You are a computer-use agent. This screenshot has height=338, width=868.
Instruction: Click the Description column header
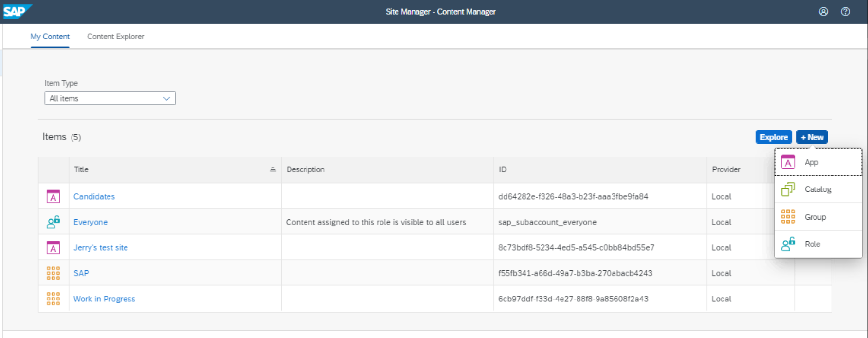point(387,169)
